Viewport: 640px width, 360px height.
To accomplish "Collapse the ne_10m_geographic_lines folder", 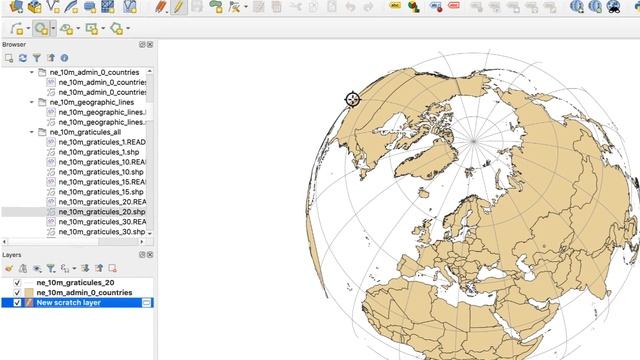I will tap(32, 102).
